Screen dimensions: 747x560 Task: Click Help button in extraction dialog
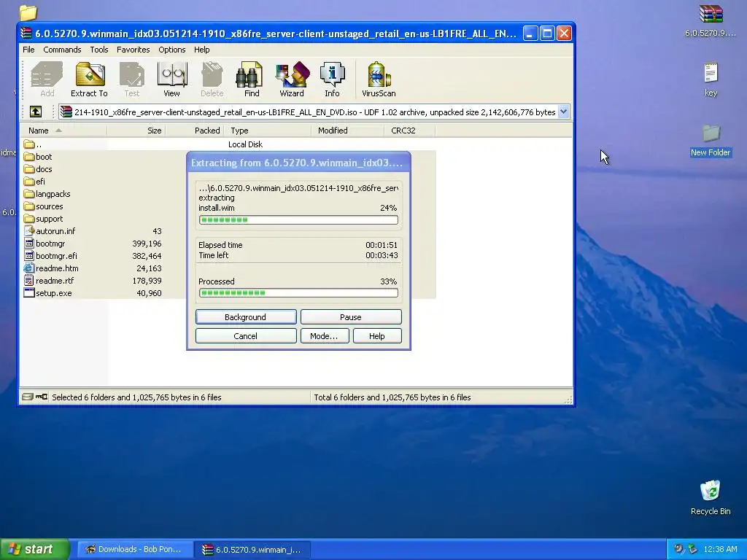[377, 336]
